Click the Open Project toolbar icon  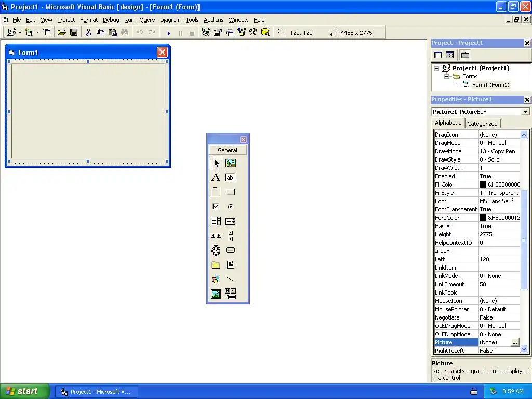pyautogui.click(x=61, y=33)
